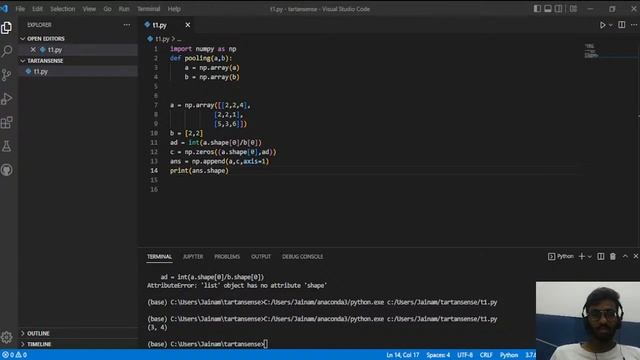
Task: Switch to the DEBUG CONSOLE tab
Action: click(x=302, y=256)
